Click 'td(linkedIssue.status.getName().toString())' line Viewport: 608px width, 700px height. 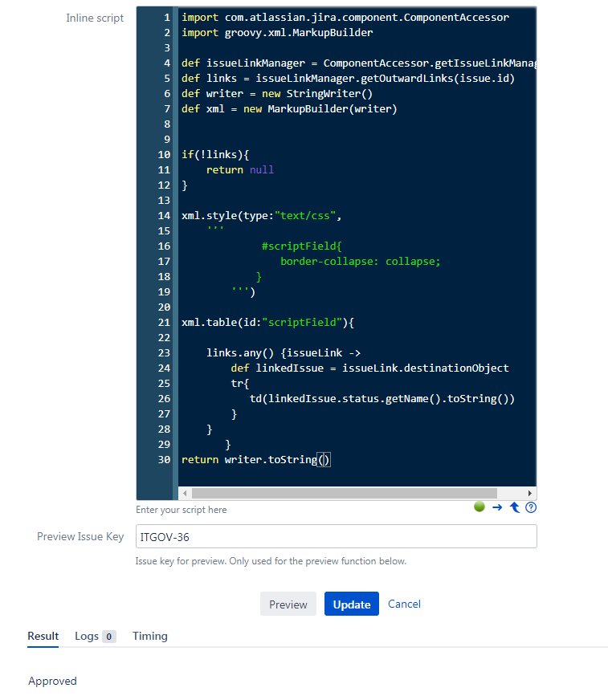coord(382,399)
